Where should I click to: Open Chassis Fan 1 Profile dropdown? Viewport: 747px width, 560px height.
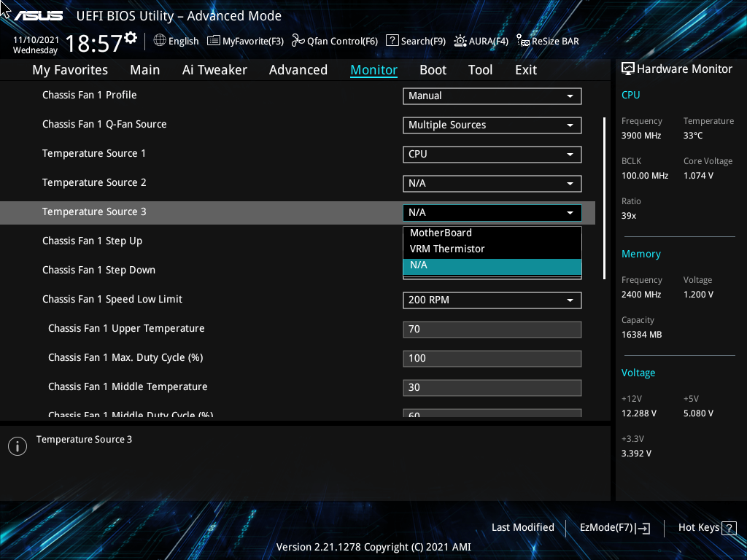click(x=492, y=96)
